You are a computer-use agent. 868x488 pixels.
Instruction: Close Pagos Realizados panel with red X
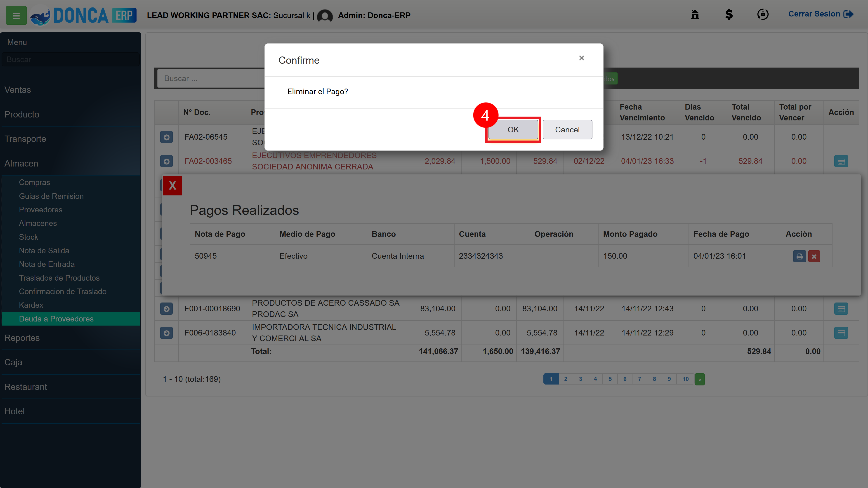click(x=172, y=185)
